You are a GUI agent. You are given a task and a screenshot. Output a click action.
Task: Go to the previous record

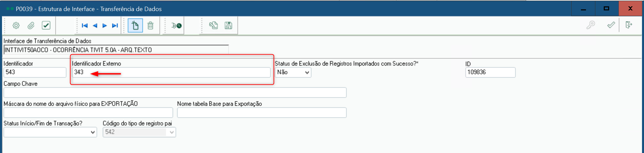click(x=95, y=25)
